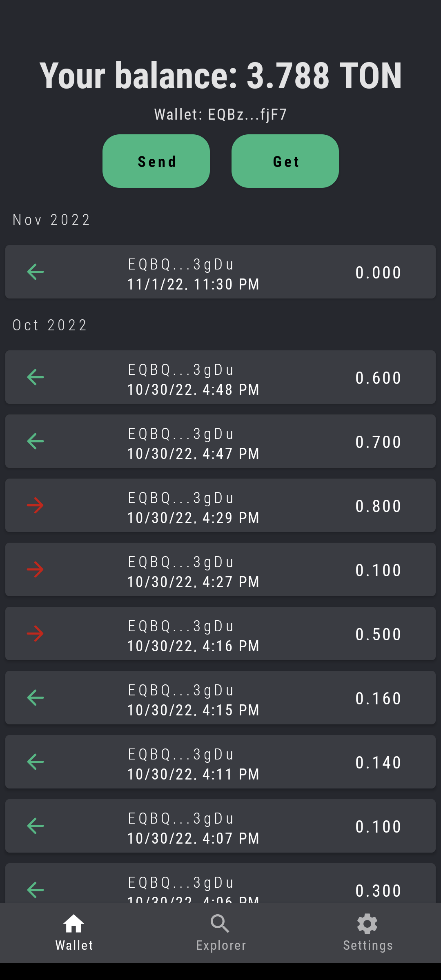Click green arrow on 4:15 PM transaction
Screen dimensions: 441x980
pos(36,698)
